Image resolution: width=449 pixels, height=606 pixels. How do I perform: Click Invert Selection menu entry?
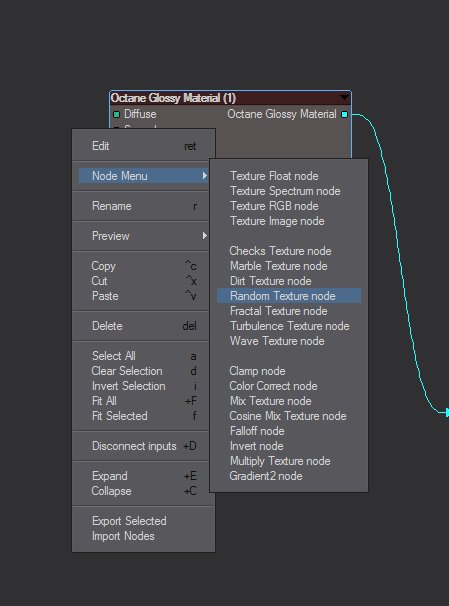click(143, 386)
